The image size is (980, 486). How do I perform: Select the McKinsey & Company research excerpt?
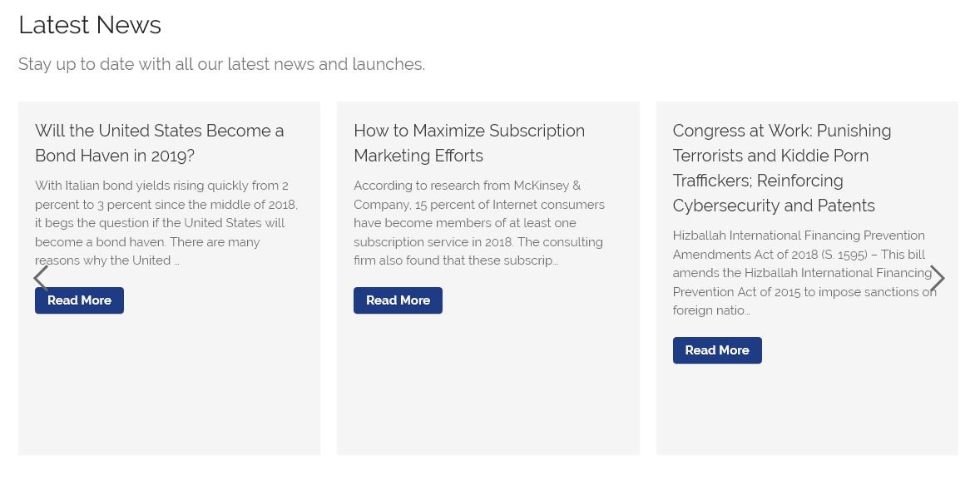click(478, 223)
